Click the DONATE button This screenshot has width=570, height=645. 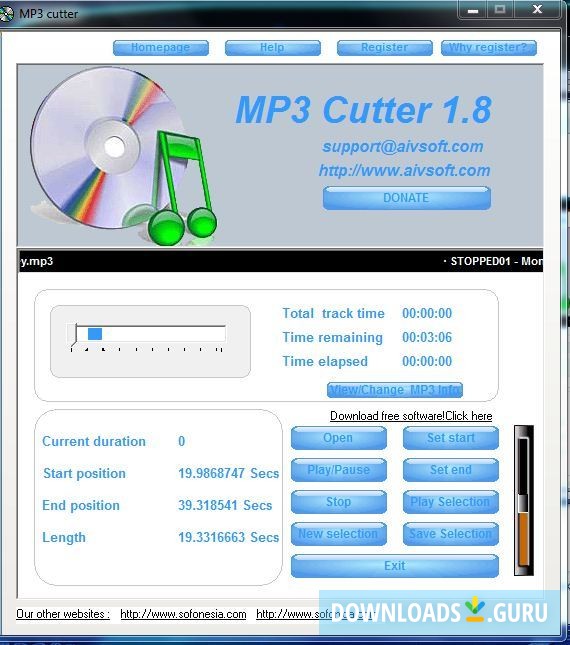pyautogui.click(x=407, y=198)
